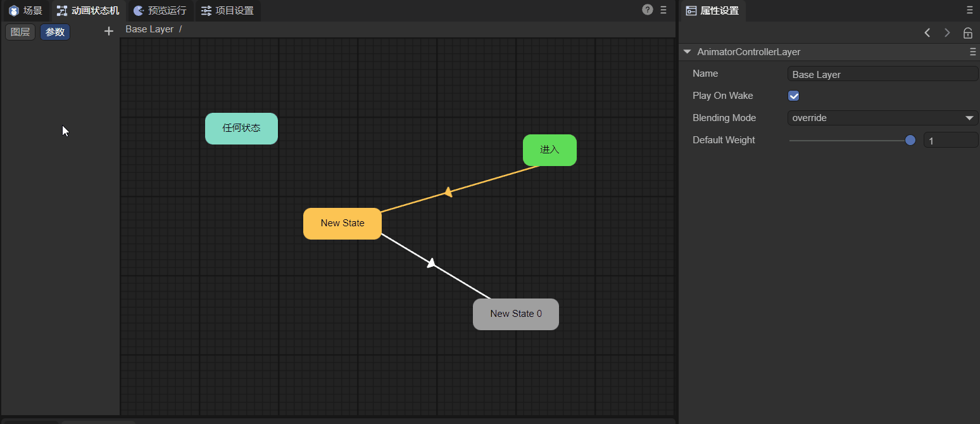980x424 pixels.
Task: Navigate forward with the right arrow icon
Action: coord(947,33)
